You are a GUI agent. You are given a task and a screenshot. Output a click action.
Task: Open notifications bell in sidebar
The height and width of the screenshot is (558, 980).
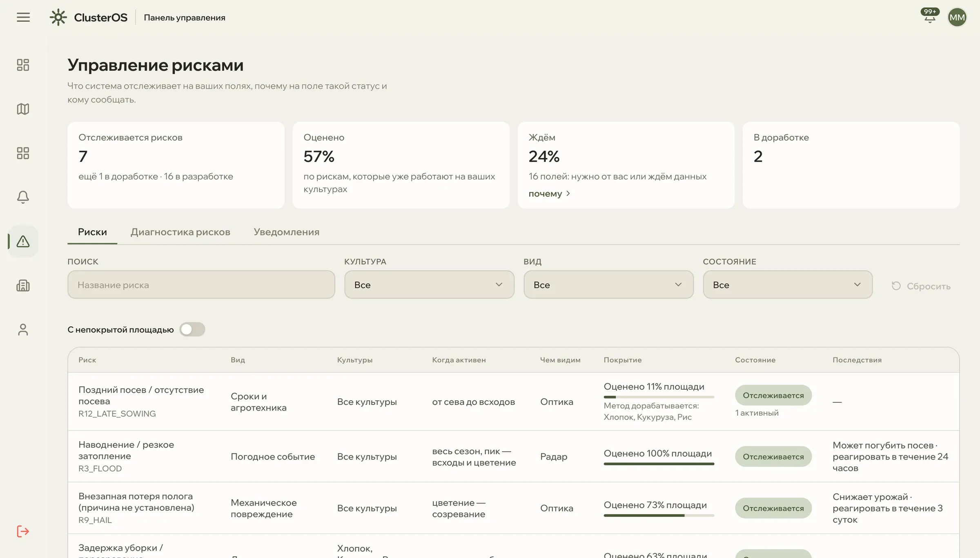[x=23, y=197]
